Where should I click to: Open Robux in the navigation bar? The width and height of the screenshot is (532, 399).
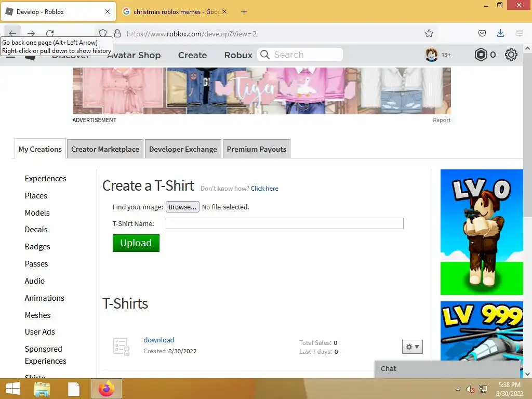point(238,55)
